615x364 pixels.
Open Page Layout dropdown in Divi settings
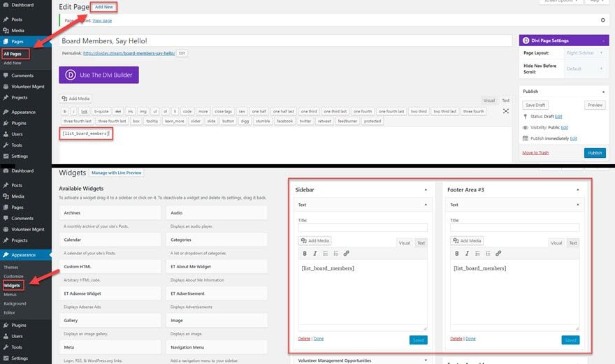point(585,53)
